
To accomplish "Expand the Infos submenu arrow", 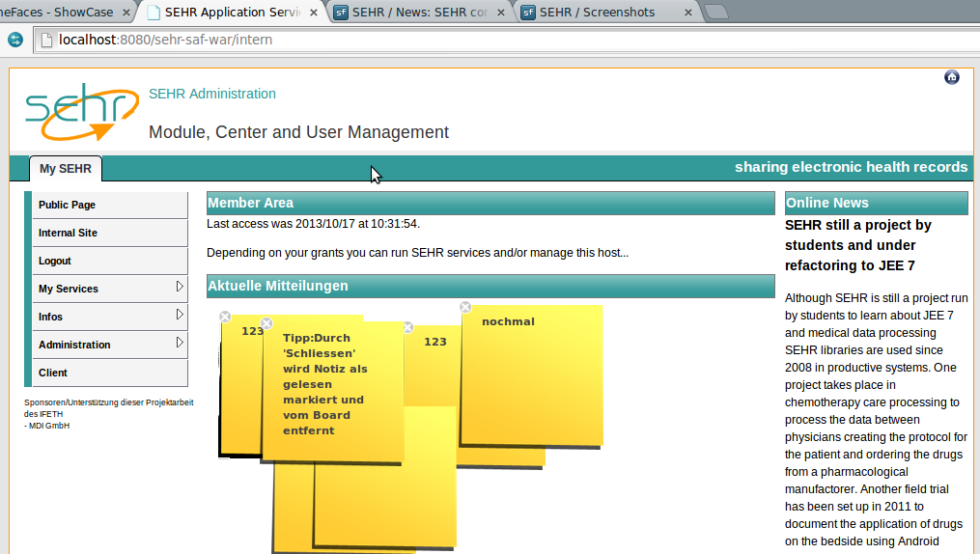I will coord(180,315).
